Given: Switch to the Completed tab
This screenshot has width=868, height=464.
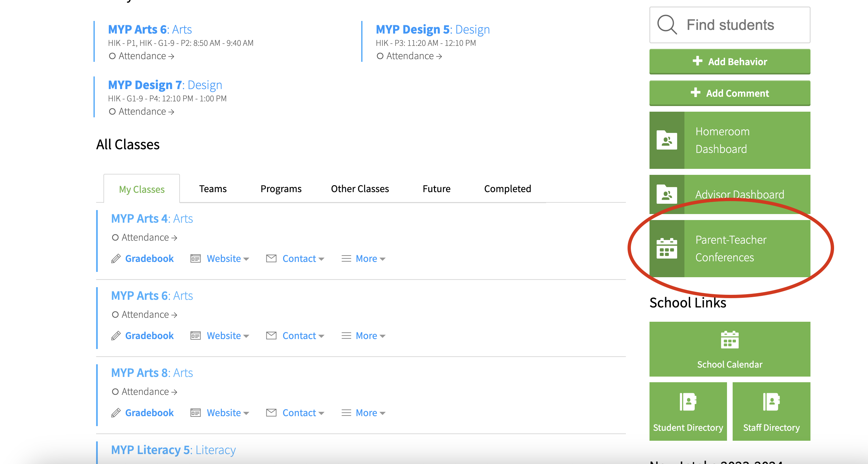Looking at the screenshot, I should point(507,188).
